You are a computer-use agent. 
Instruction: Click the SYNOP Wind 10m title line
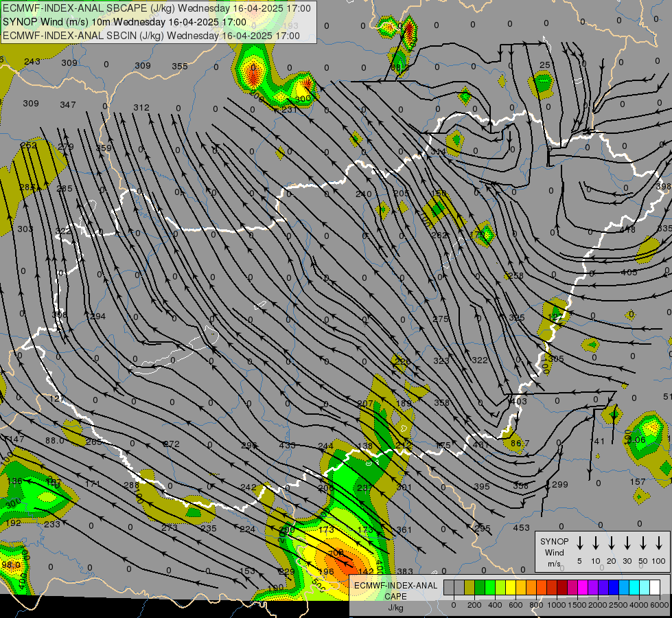[124, 22]
